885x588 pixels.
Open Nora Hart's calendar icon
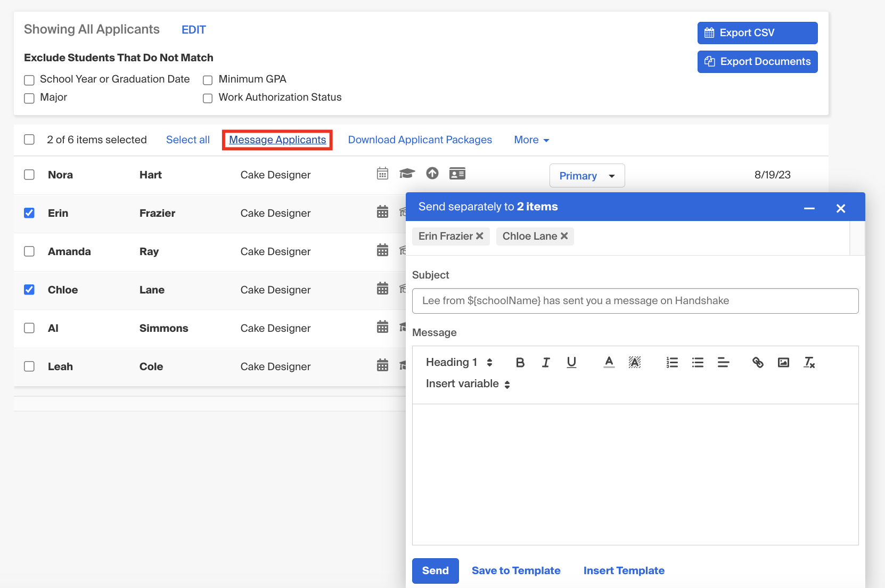(382, 173)
